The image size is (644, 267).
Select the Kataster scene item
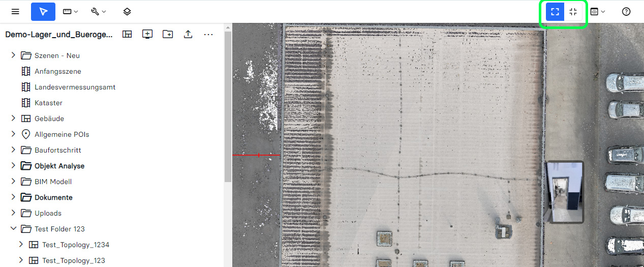pos(48,103)
